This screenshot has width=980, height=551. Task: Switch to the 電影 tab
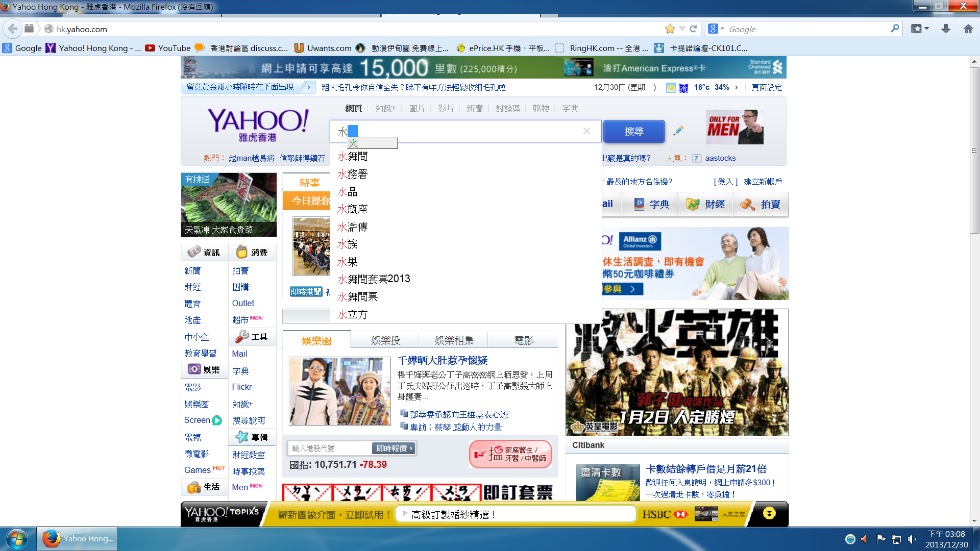524,340
